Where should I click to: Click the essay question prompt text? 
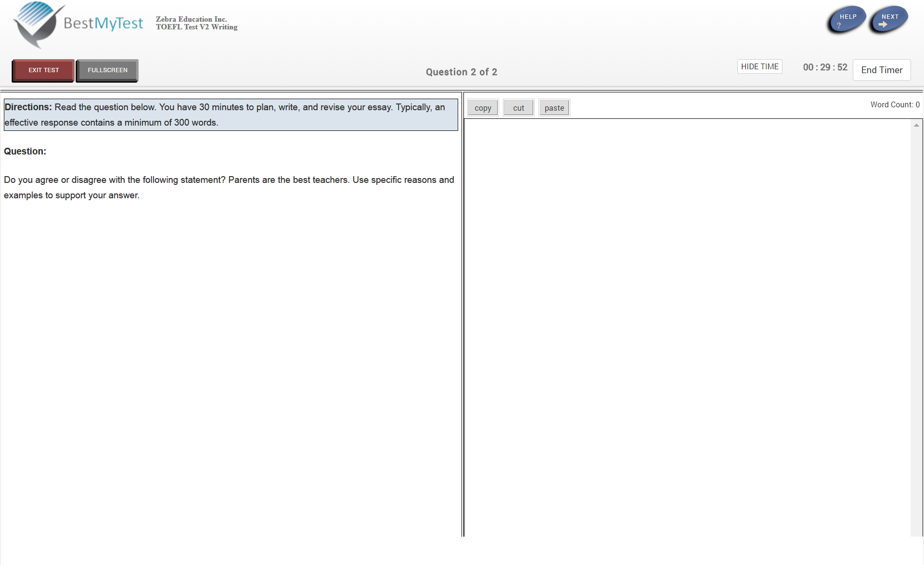tap(229, 187)
